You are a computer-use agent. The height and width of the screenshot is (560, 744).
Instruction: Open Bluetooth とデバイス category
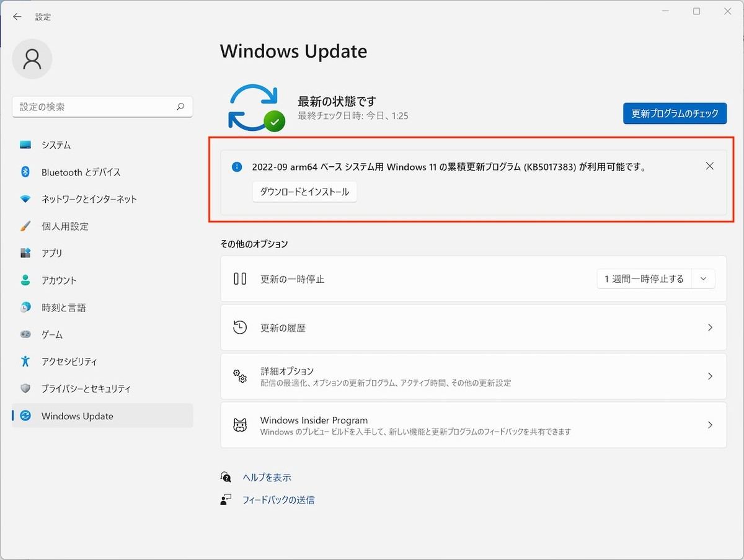[x=102, y=172]
